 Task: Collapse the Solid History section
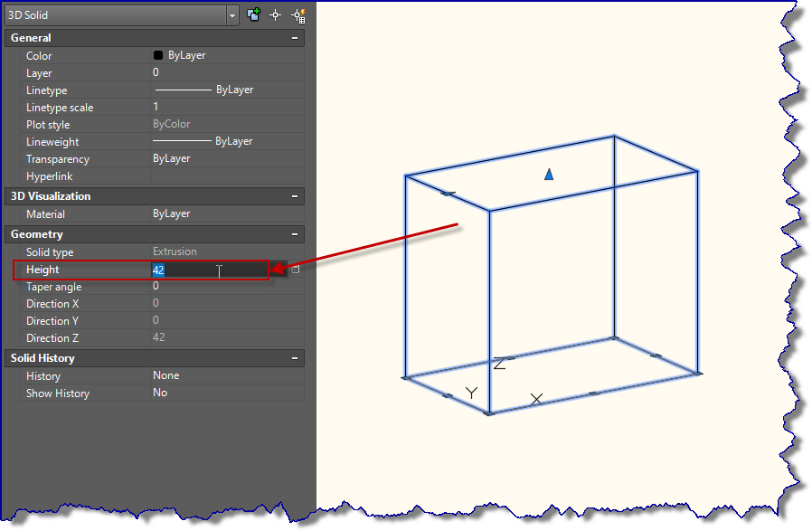point(296,357)
